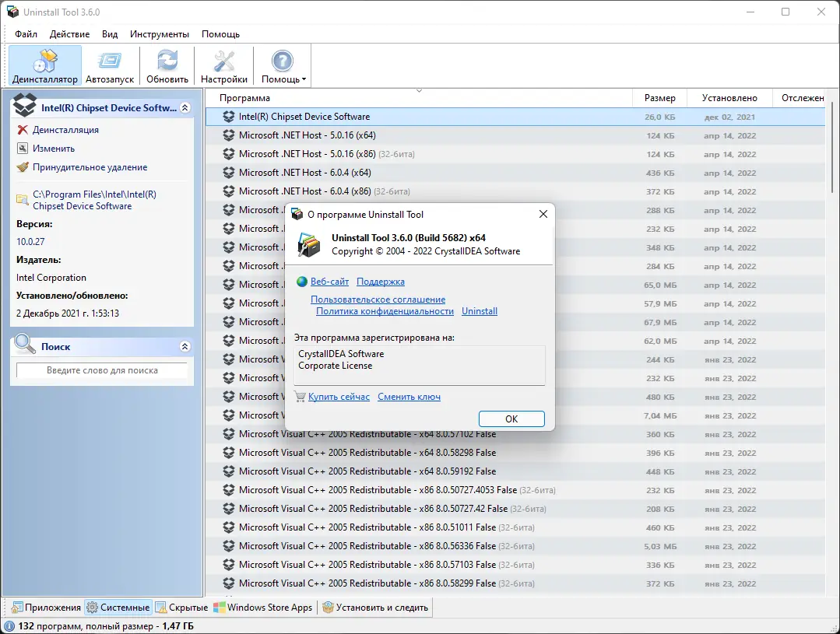This screenshot has width=840, height=634.
Task: Sort by the Размер column header
Action: 659,98
